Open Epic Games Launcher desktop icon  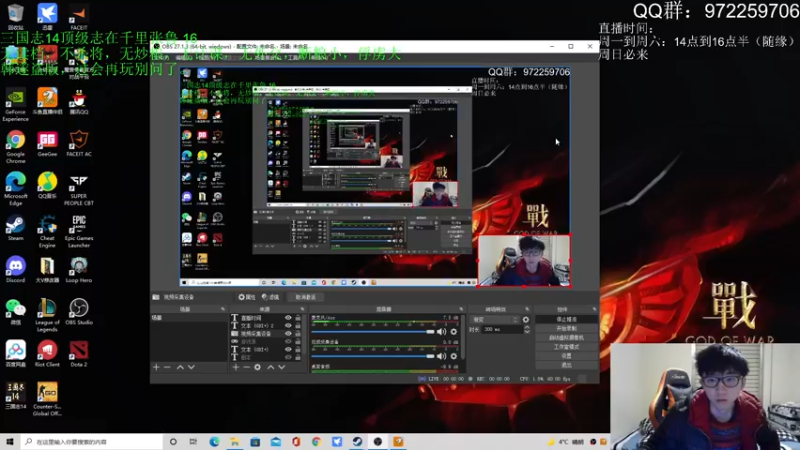(79, 231)
